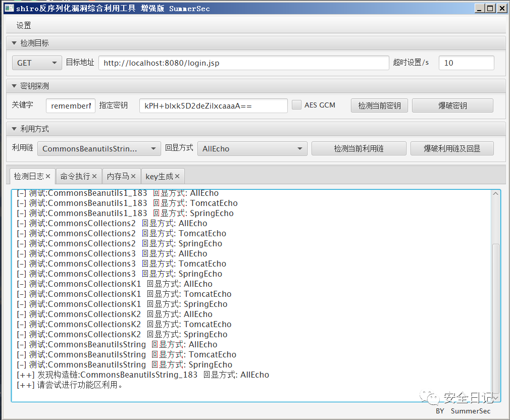
Task: Select log line CommonsCollectionsK2 回显方式: TomcatEcho
Action: (124, 324)
